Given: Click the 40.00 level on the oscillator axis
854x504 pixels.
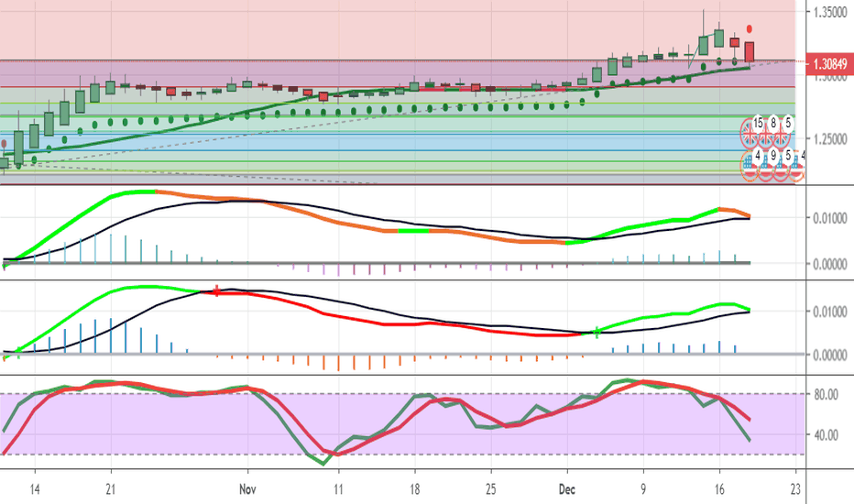Looking at the screenshot, I should coord(827,434).
